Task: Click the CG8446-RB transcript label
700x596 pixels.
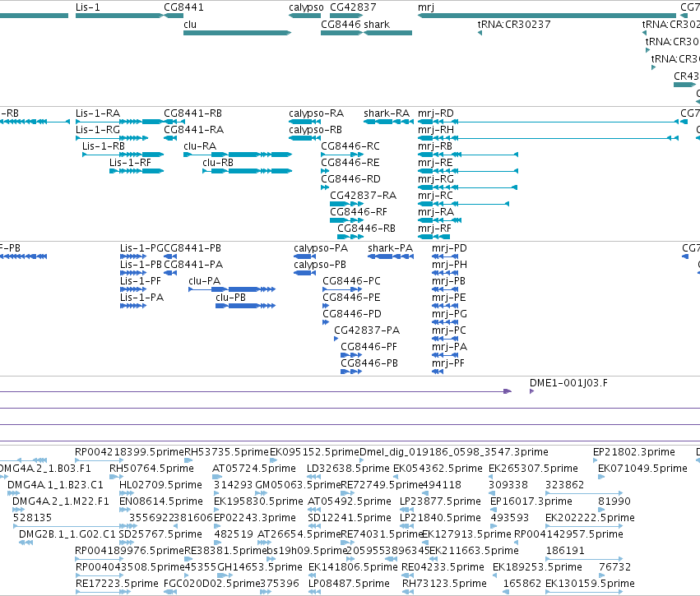Action: click(367, 229)
